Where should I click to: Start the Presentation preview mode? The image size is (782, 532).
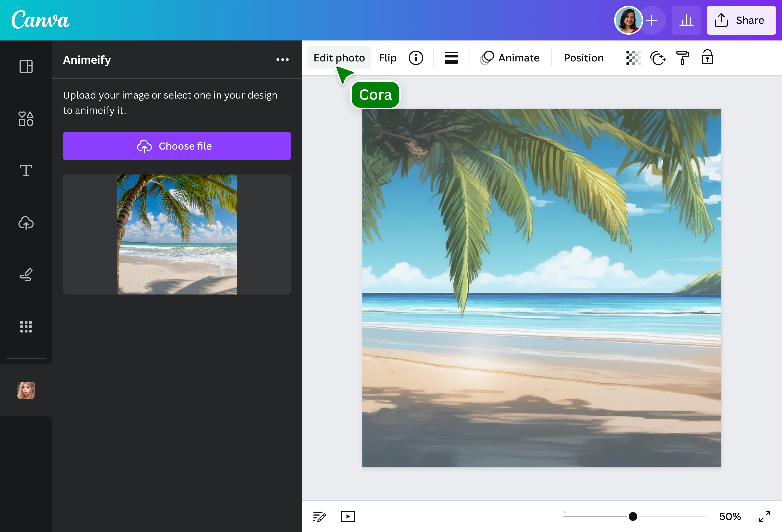348,516
